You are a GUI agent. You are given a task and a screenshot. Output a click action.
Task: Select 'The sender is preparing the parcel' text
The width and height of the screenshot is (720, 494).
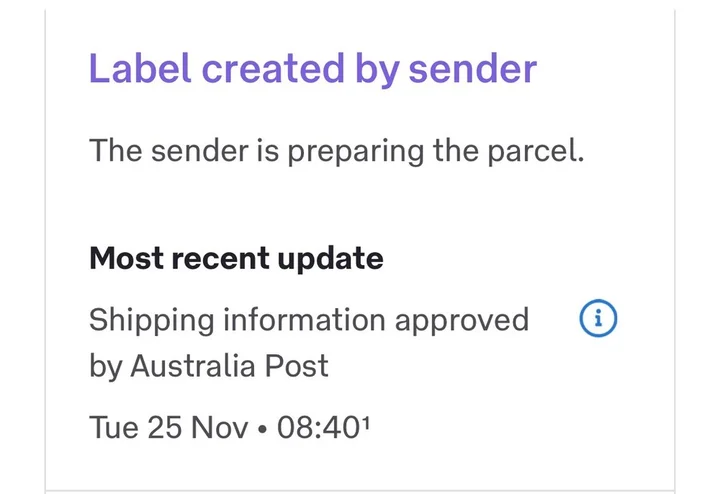pos(336,152)
